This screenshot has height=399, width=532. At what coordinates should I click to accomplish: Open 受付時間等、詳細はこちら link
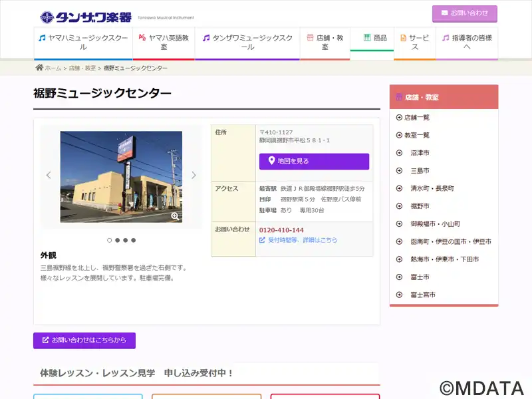298,240
